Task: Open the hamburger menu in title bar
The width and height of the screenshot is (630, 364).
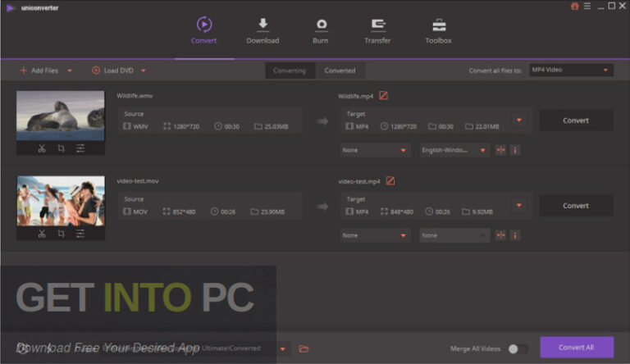Action: click(587, 6)
